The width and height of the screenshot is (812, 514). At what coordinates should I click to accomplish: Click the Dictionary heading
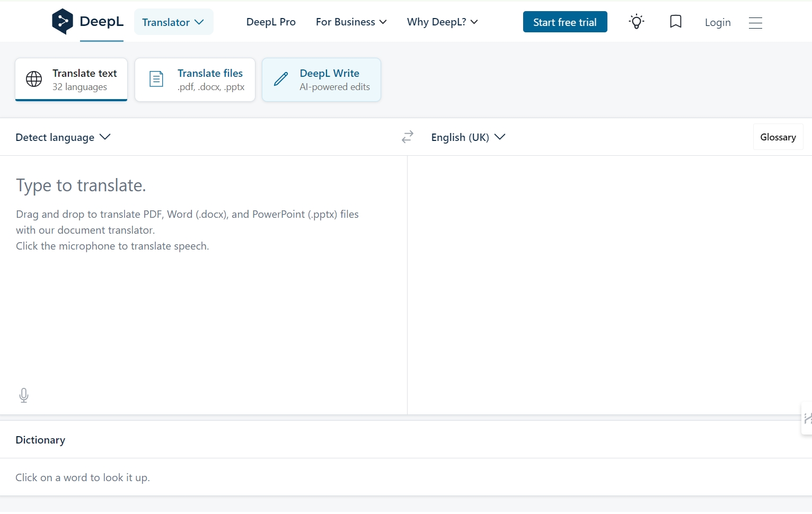[x=40, y=440]
